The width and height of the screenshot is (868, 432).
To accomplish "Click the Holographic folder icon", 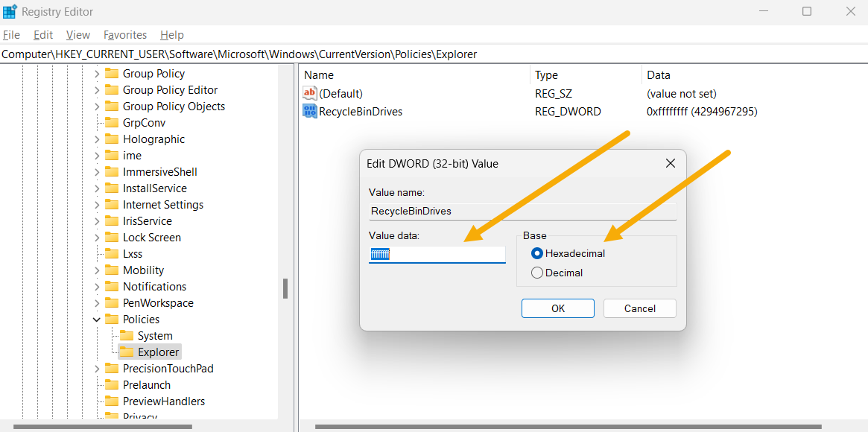I will pyautogui.click(x=112, y=139).
